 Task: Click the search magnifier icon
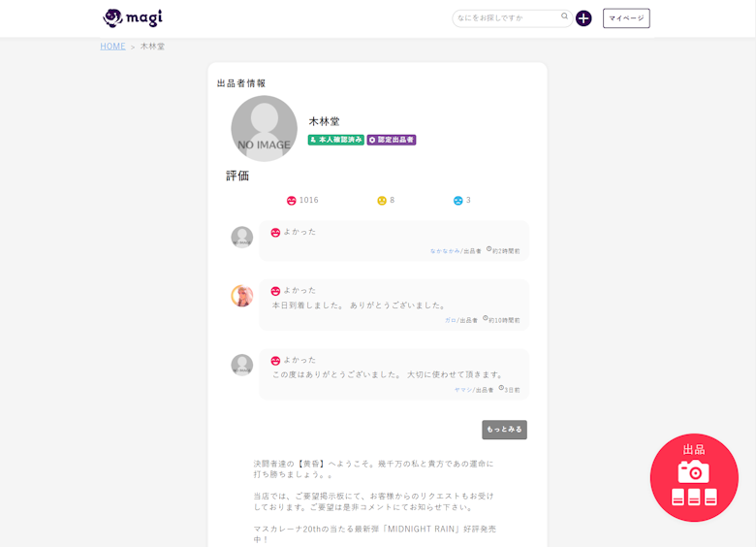(x=564, y=16)
